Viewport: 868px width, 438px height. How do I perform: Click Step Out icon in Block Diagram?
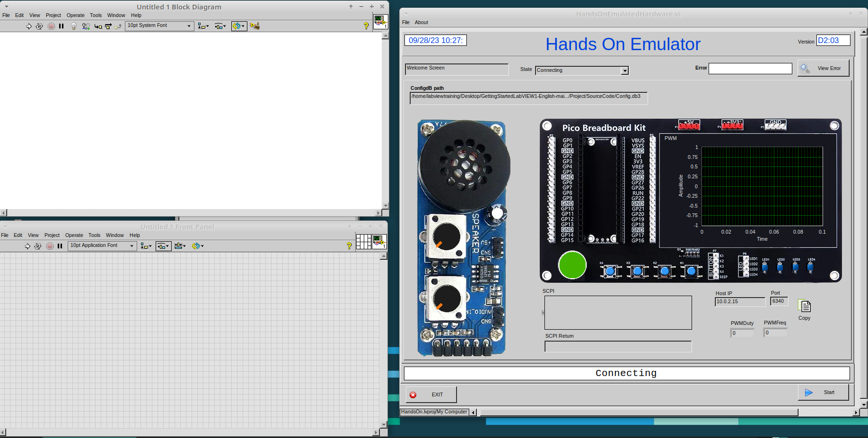click(x=118, y=26)
